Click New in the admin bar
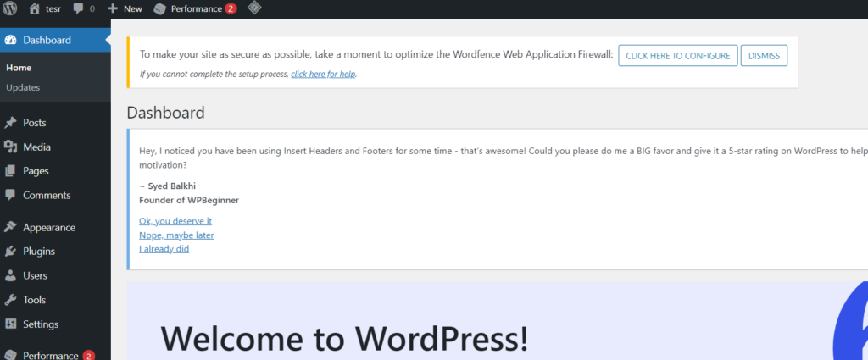 point(133,8)
